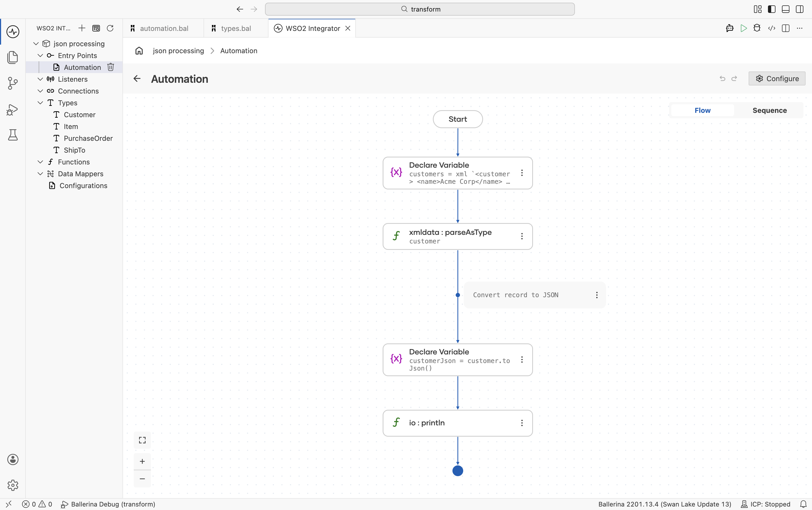812x510 pixels.
Task: Collapse the Connections section
Action: tap(40, 91)
